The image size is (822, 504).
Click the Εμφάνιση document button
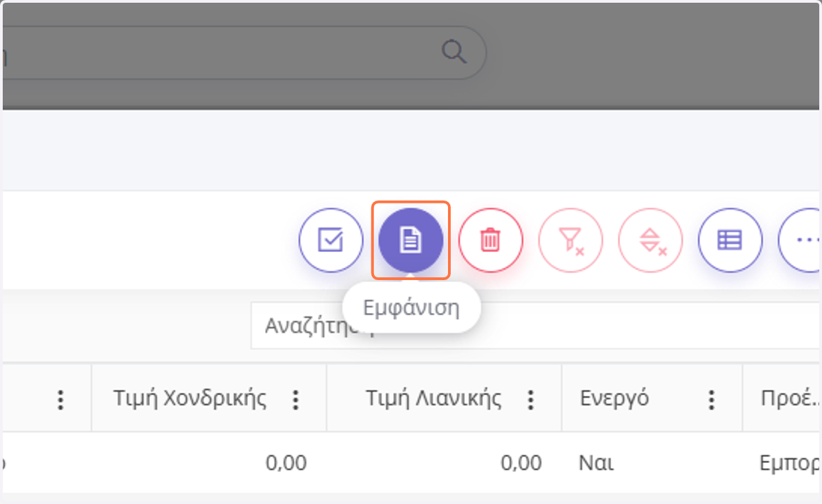(x=410, y=240)
